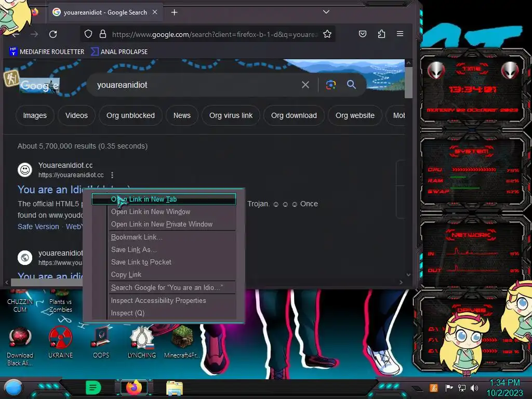Click the taskbar clock showing 1:34 PM
The width and height of the screenshot is (532, 399).
point(505,388)
